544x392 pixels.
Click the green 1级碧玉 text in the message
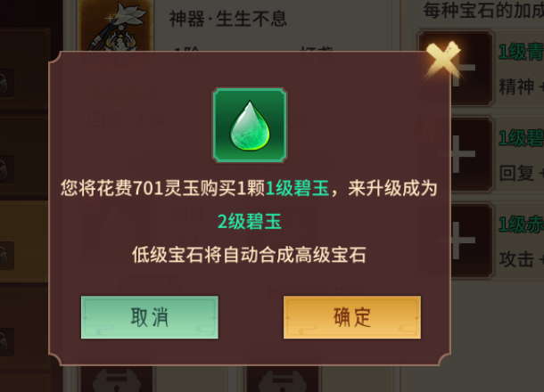(x=297, y=189)
